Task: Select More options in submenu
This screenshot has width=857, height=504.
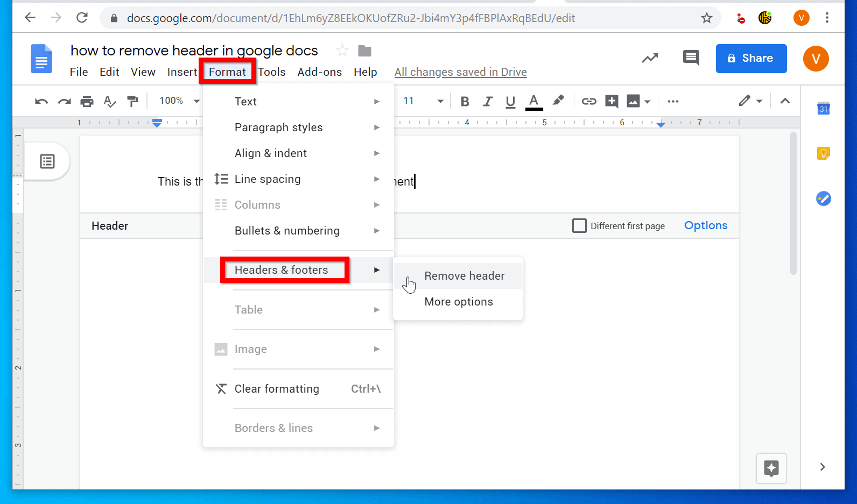Action: point(458,302)
